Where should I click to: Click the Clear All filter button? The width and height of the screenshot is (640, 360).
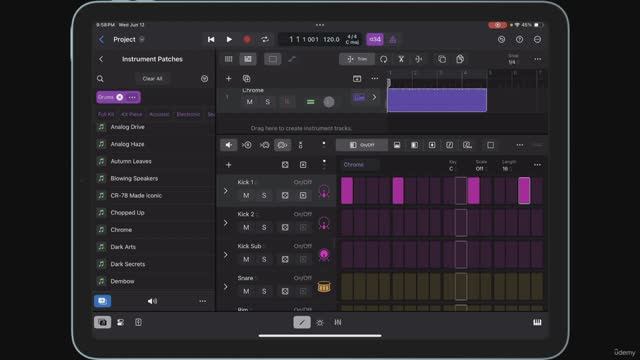click(x=152, y=79)
